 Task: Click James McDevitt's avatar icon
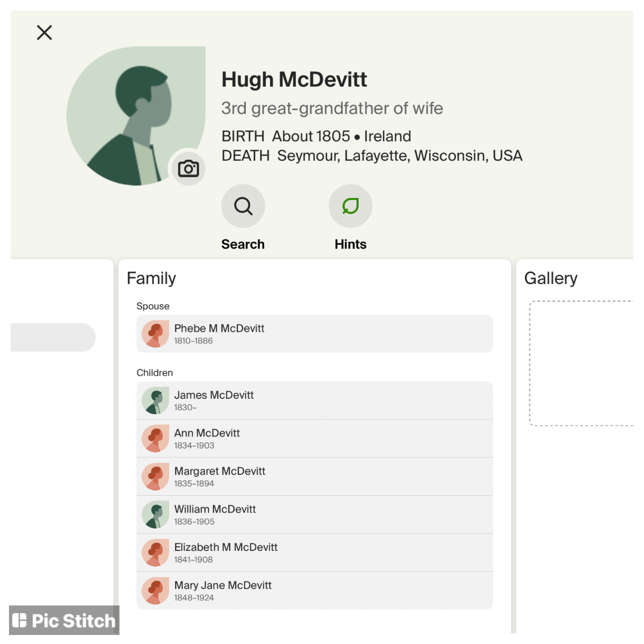(155, 400)
